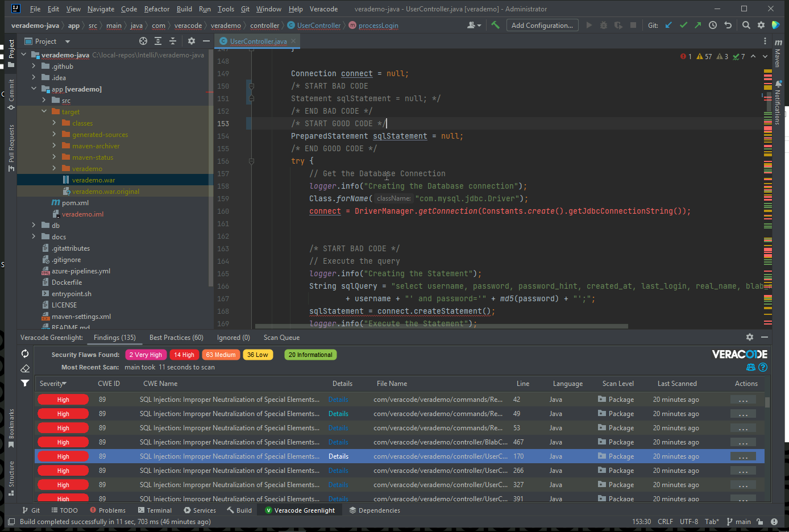
Task: Open the Maven tool window
Action: coord(778,53)
